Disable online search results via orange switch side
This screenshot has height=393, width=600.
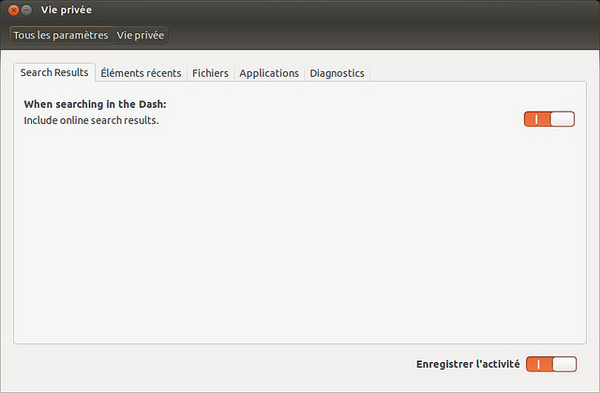click(x=537, y=119)
